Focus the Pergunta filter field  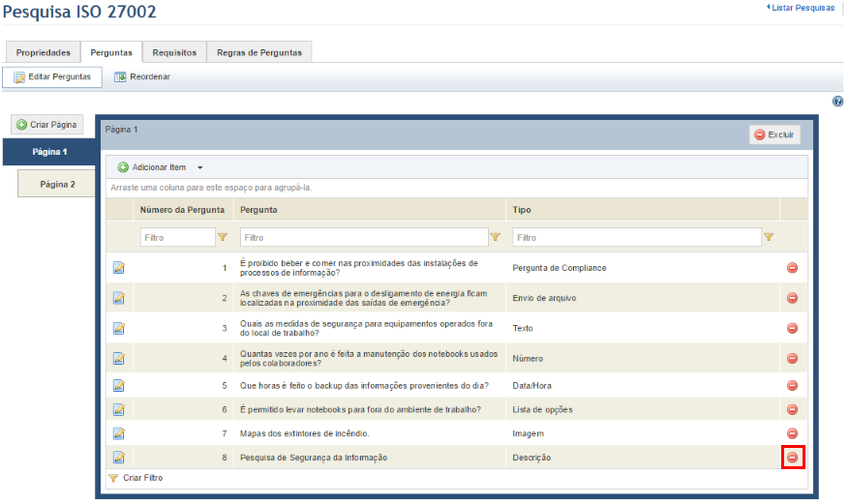coord(364,237)
